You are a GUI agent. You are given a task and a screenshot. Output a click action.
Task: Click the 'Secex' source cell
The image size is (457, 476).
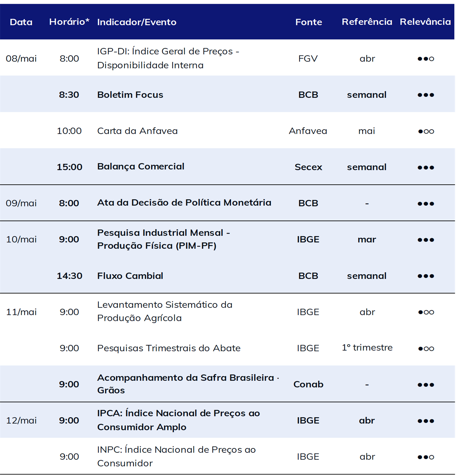[308, 167]
